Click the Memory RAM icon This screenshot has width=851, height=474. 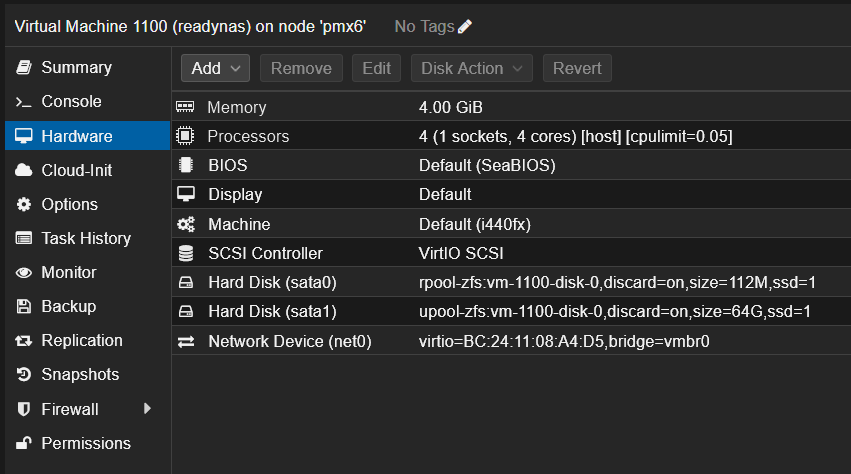coord(185,107)
